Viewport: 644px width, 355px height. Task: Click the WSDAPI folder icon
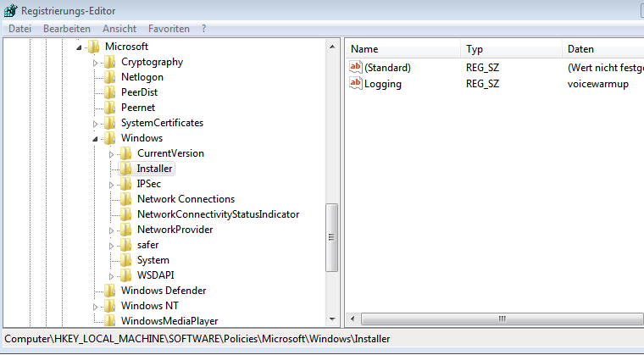tap(125, 275)
